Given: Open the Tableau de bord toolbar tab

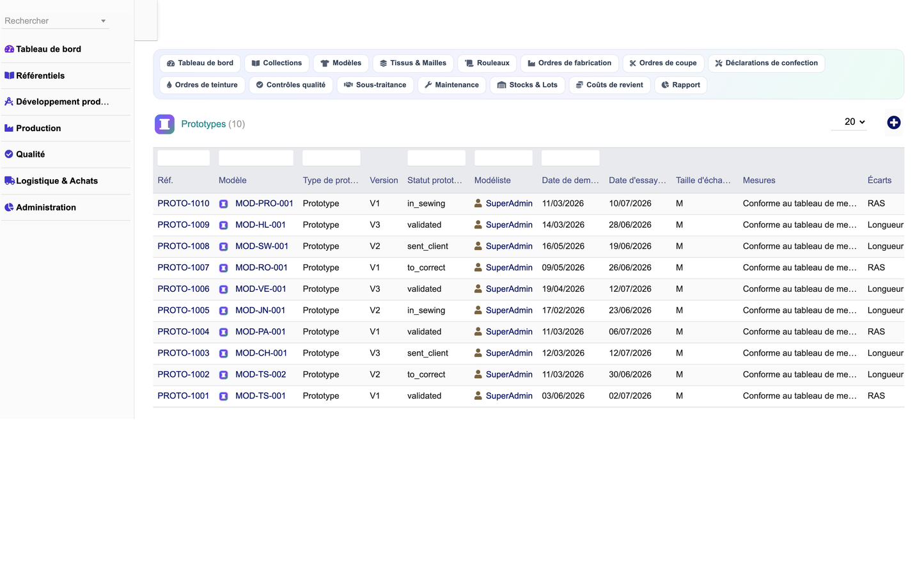Looking at the screenshot, I should pos(200,63).
